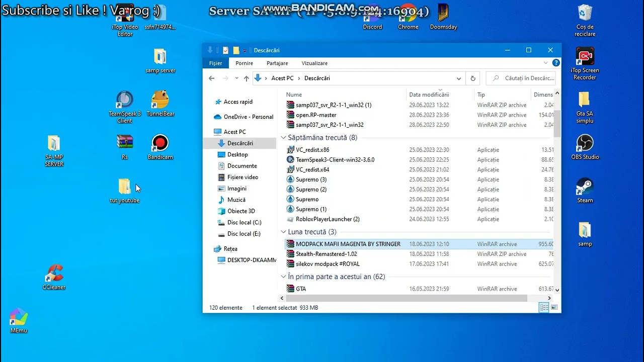Open the Coș de reciclare icon
Image resolution: width=644 pixels, height=362 pixels.
pos(585,20)
